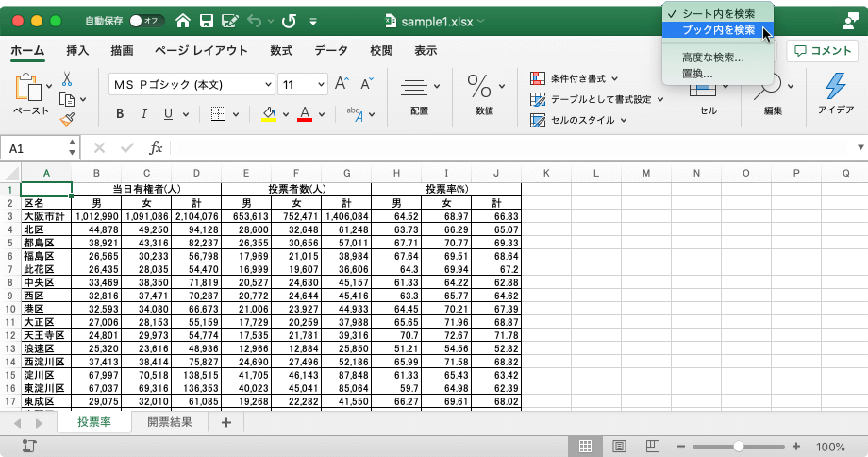This screenshot has height=457, width=868.
Task: Switch to the 開票結果 sheet tab
Action: click(170, 422)
